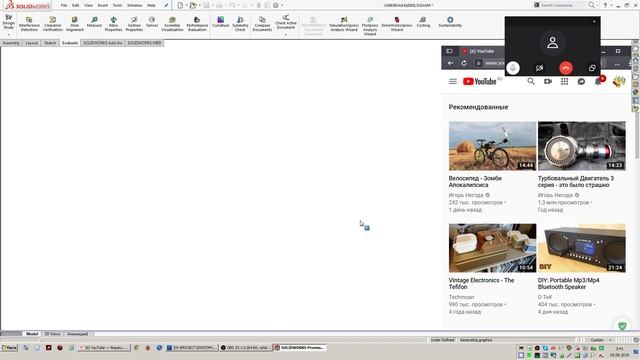Click the SolidWorks Help question mark
Viewport: 640px width, 360px height.
tap(605, 5)
